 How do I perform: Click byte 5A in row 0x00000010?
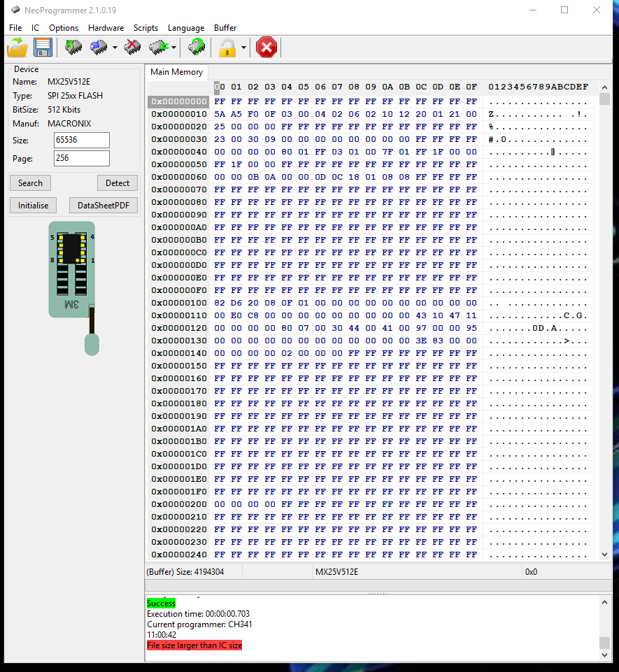point(220,114)
